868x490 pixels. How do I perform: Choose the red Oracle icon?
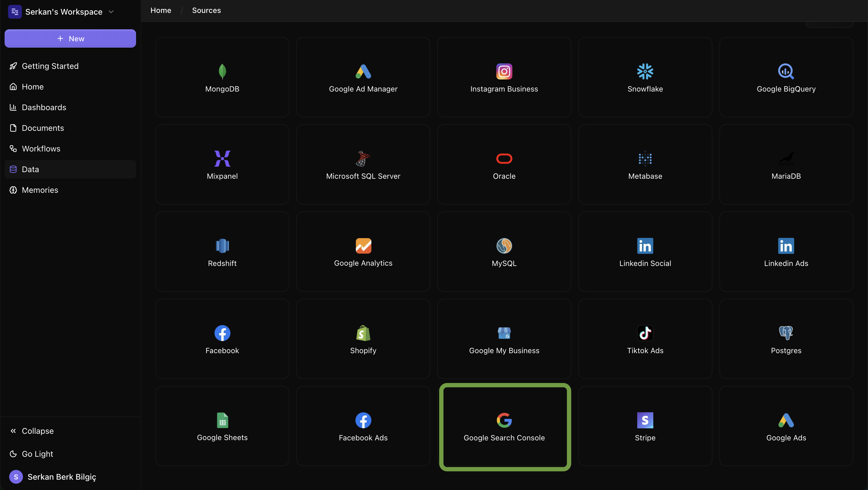coord(504,158)
